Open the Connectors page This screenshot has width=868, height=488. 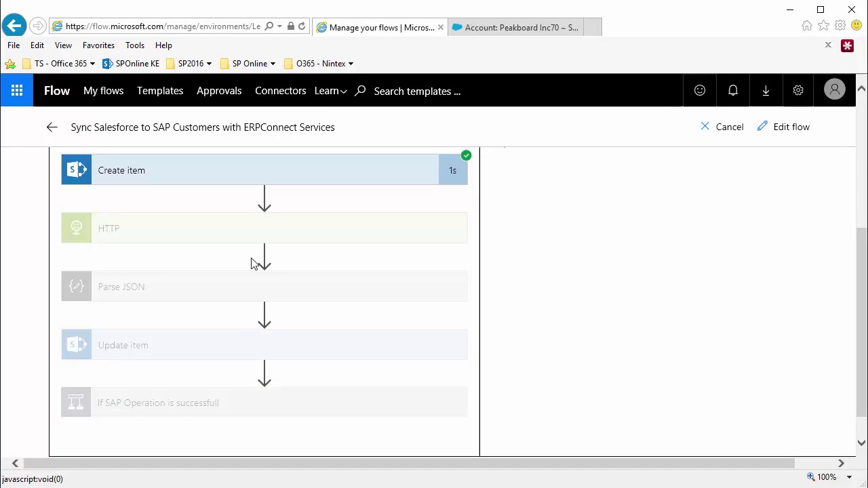pos(280,91)
